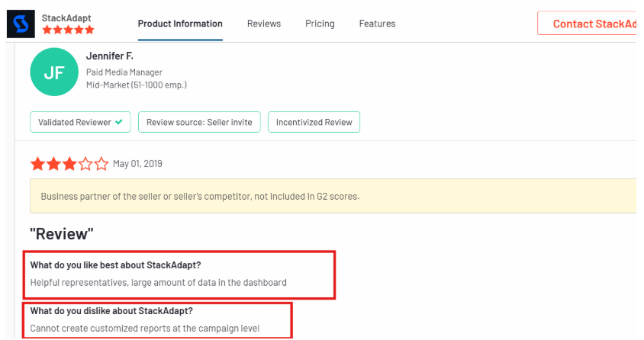This screenshot has width=644, height=340.
Task: Open the Product Information tab
Action: (180, 24)
